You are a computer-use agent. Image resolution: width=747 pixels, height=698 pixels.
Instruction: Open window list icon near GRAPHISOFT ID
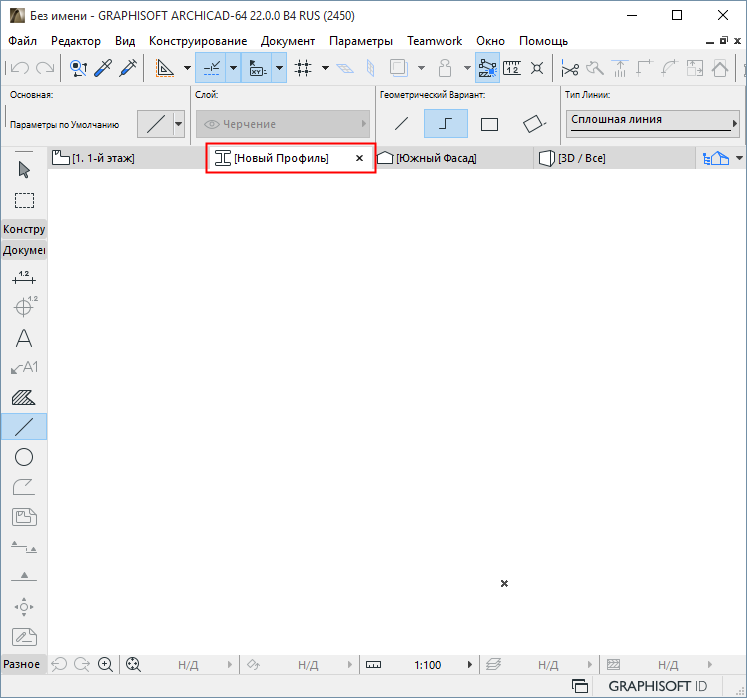(x=580, y=686)
